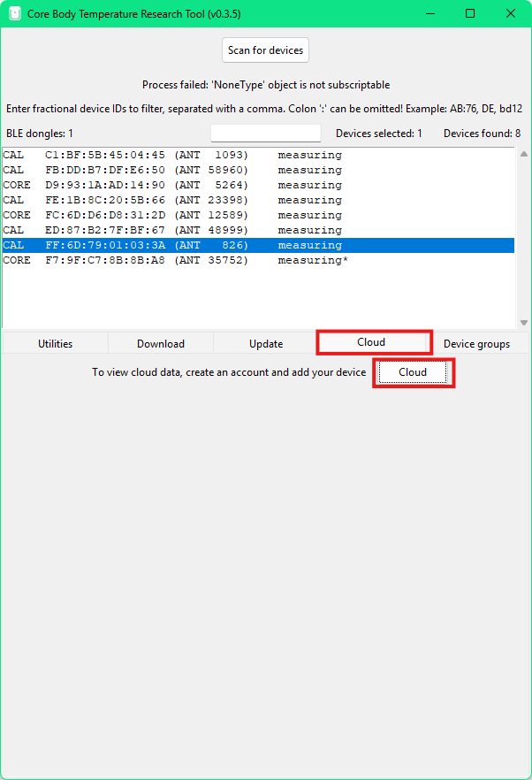This screenshot has height=780, width=532.
Task: Open the Utilities tab
Action: click(55, 344)
